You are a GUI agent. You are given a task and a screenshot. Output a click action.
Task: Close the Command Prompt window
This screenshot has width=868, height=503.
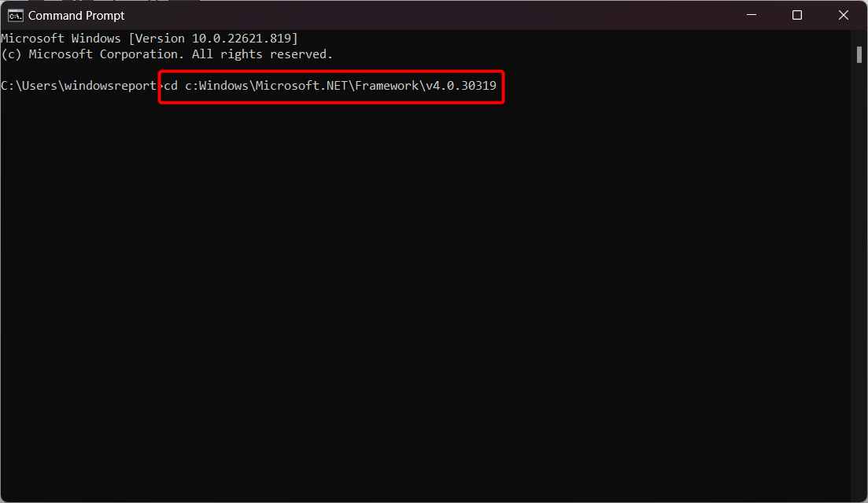(843, 15)
